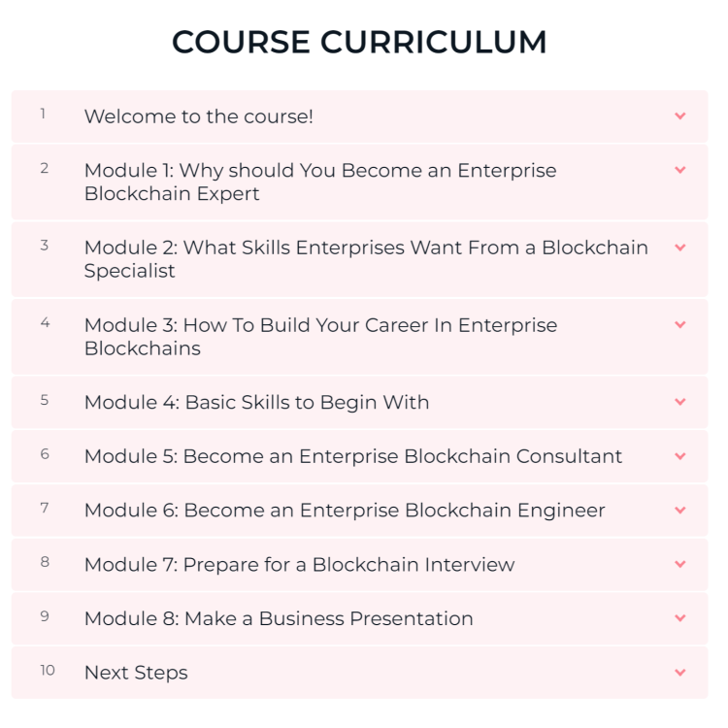Click chevron beside Module 6 Blockchain Engineer
Viewport: 728px width, 728px height.
(679, 510)
